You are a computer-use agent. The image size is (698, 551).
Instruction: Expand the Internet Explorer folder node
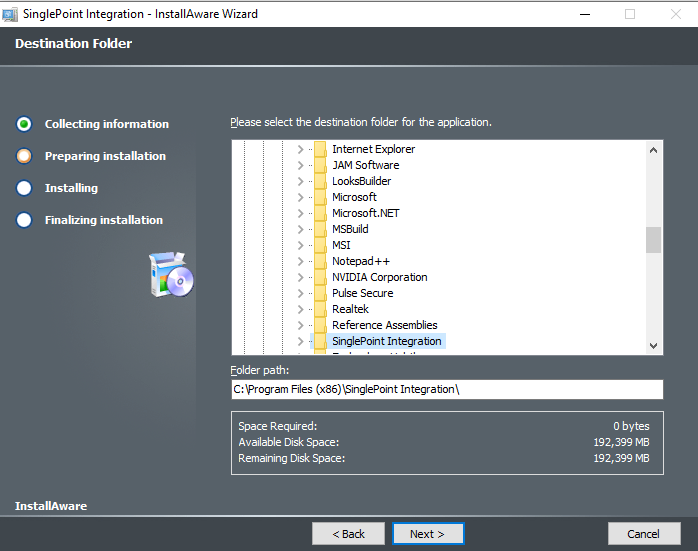[x=300, y=149]
